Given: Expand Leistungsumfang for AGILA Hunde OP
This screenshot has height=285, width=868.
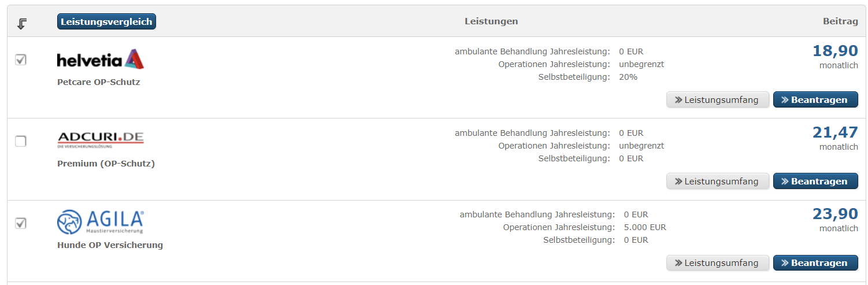Looking at the screenshot, I should (717, 262).
